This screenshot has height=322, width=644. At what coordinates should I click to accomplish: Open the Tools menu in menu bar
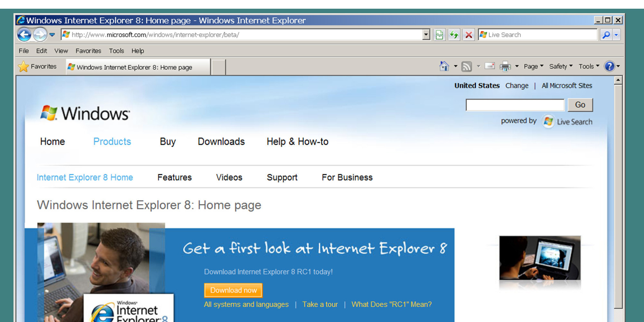click(116, 51)
